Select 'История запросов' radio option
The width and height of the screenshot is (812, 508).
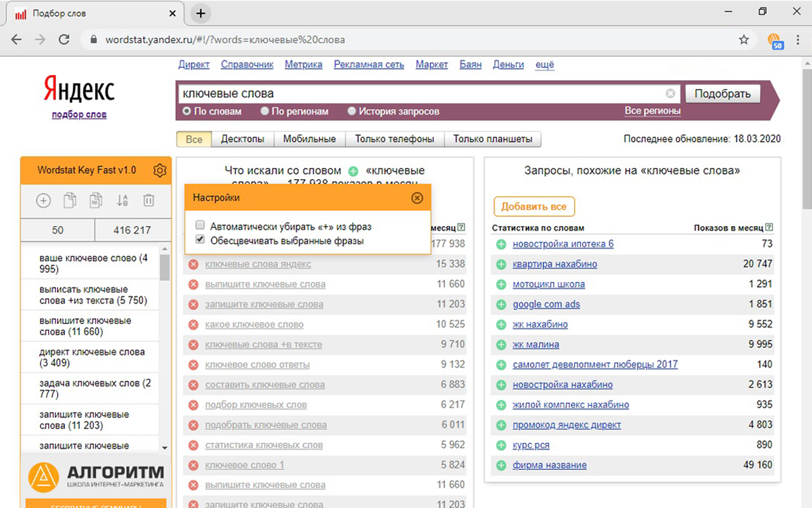coord(351,111)
